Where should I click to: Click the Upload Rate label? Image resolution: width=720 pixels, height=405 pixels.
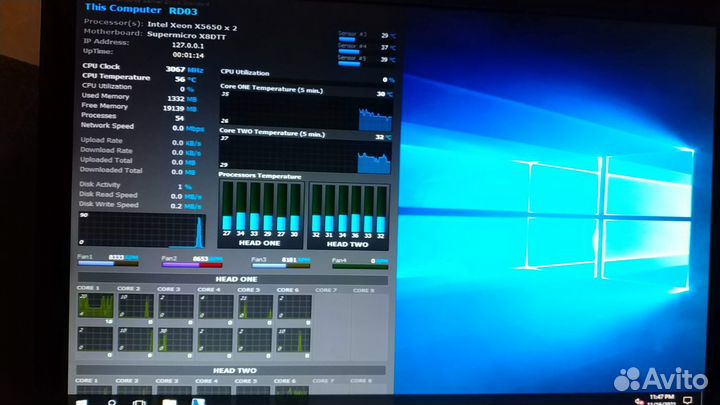click(x=101, y=140)
